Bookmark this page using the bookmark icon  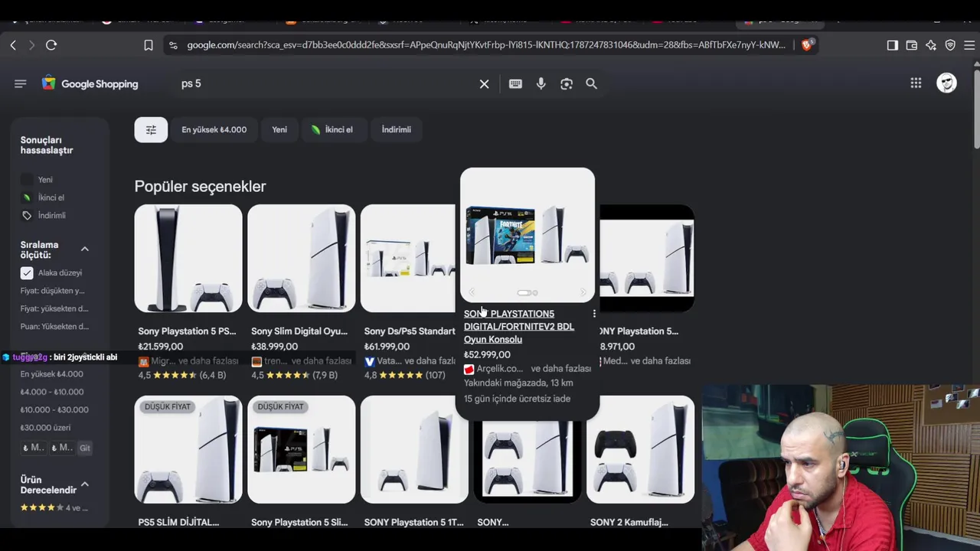[149, 45]
